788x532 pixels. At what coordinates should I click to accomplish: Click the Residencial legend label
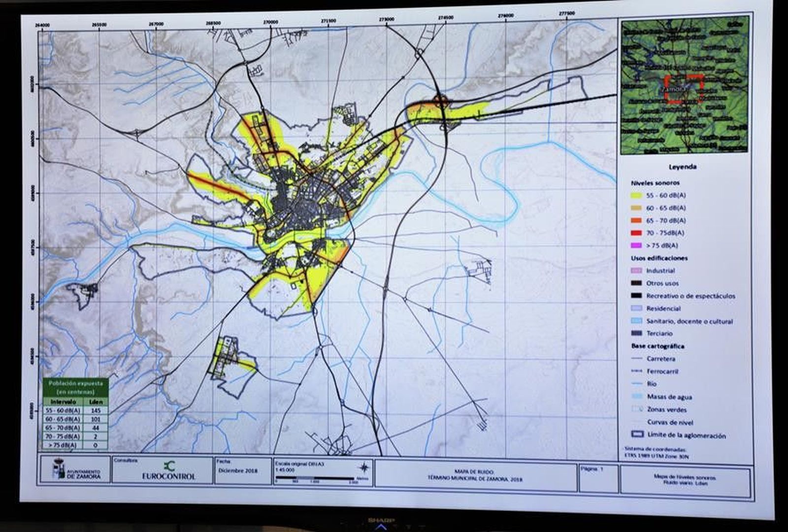663,308
